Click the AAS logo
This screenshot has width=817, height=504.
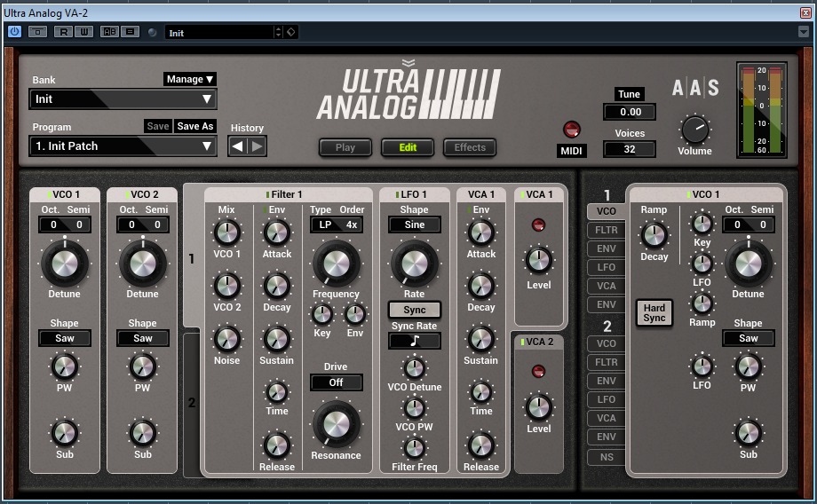(695, 88)
